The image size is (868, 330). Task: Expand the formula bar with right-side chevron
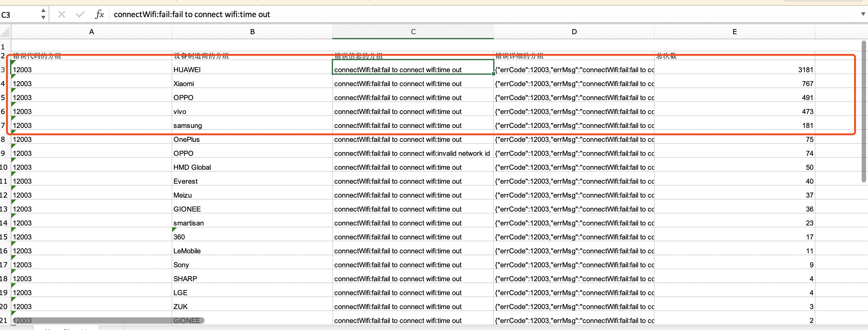click(863, 14)
